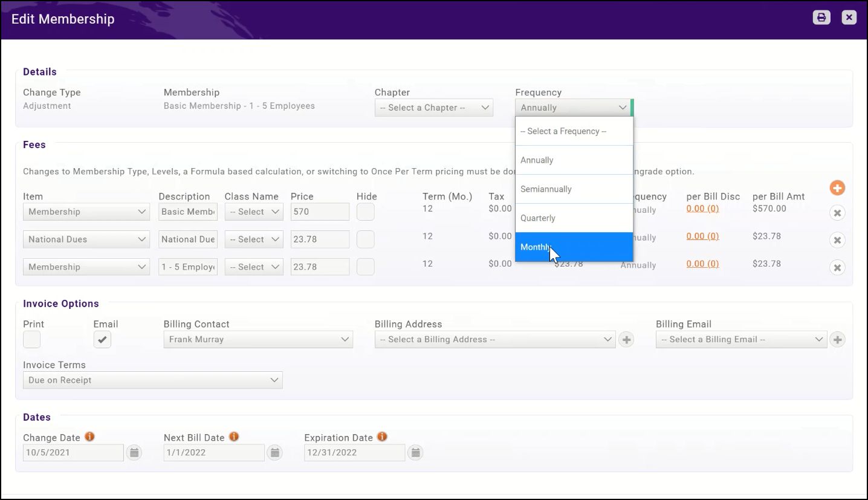Open the calendar picker for Next Bill Date
Screen dimensions: 868x500
point(274,452)
